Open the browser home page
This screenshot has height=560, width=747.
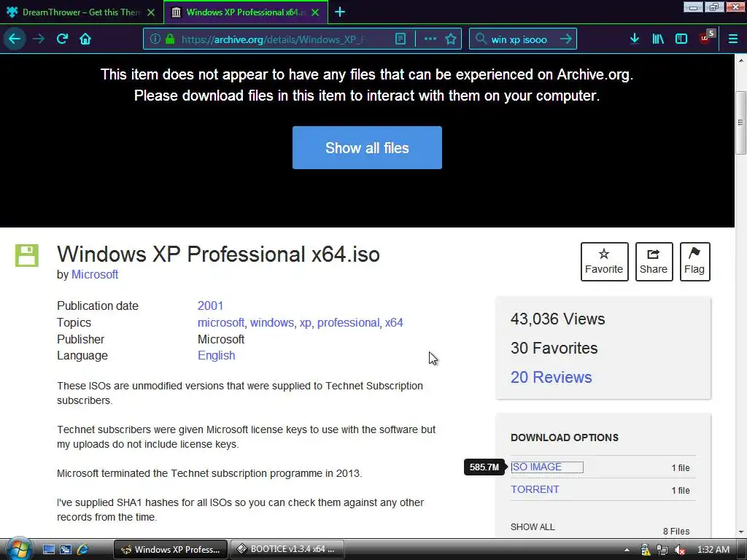pyautogui.click(x=85, y=39)
